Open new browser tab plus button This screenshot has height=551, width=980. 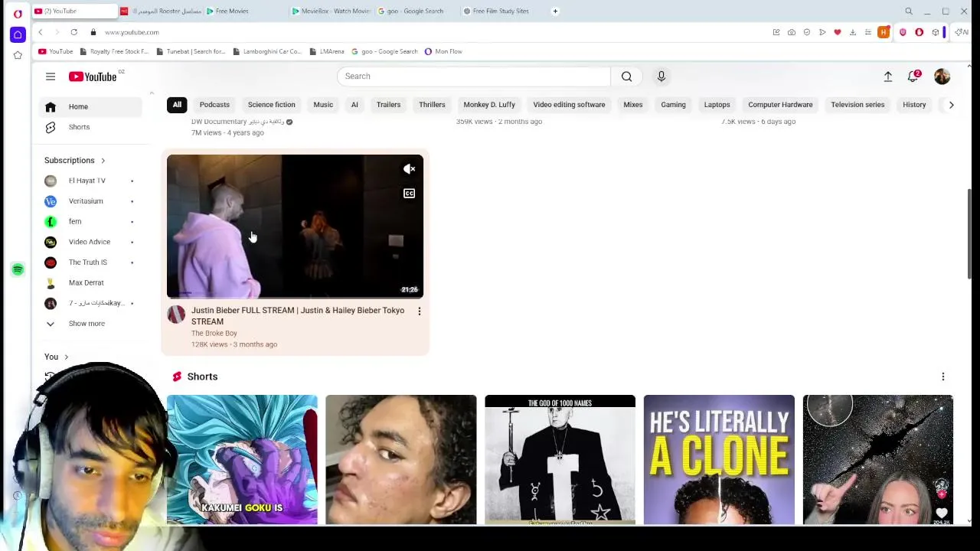click(x=555, y=11)
